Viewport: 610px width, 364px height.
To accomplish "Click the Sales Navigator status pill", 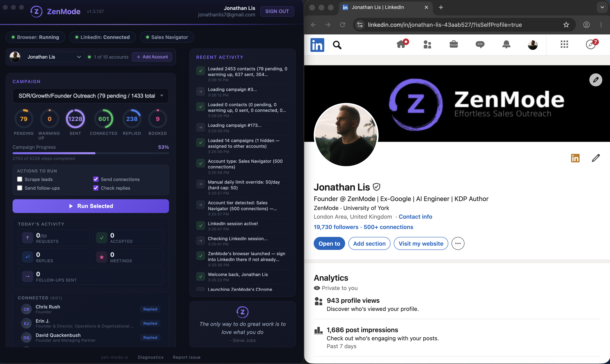I will tap(167, 37).
